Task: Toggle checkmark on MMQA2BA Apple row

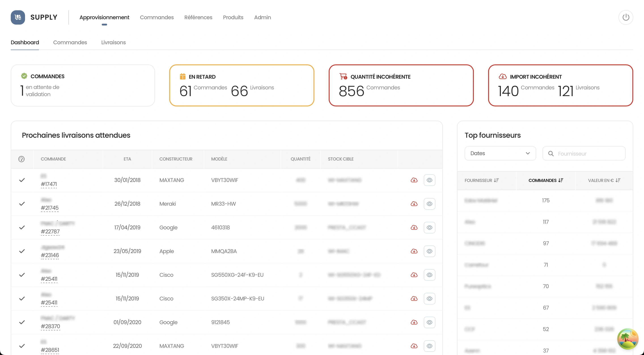Action: pos(22,251)
